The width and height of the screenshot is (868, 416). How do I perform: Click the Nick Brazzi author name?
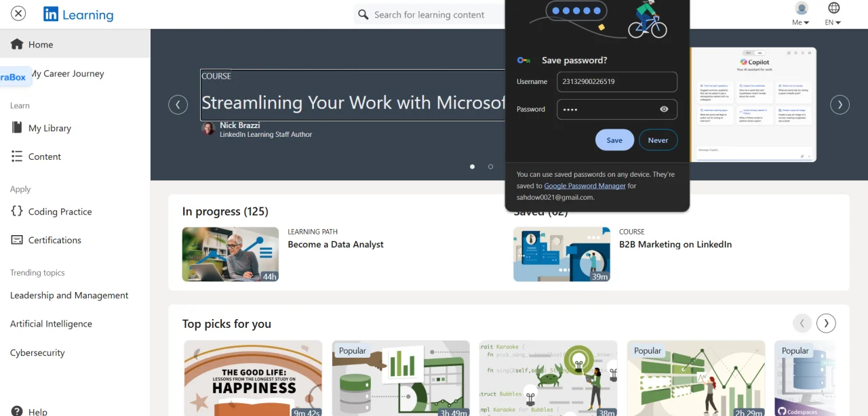[x=239, y=125]
